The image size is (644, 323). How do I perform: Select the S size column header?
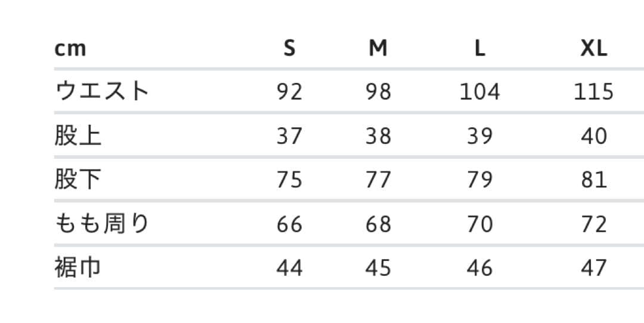coord(289,48)
